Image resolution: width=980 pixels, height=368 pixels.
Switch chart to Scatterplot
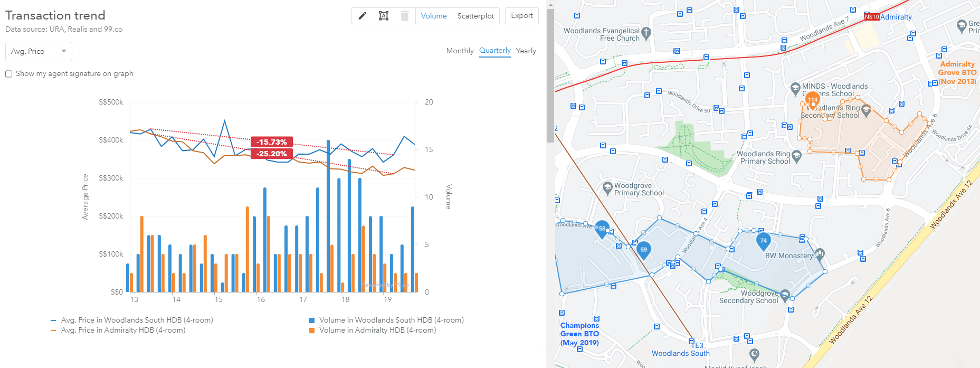click(475, 16)
